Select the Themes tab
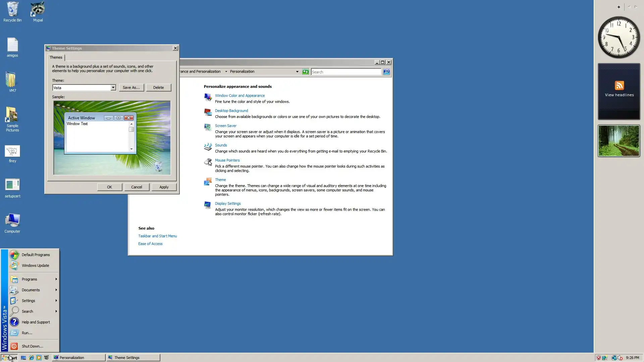The image size is (644, 362). pyautogui.click(x=56, y=57)
